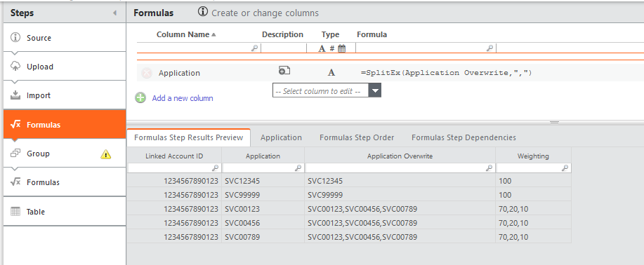This screenshot has width=644, height=265.
Task: Click SVC99999 in Application Overwrite column
Action: click(325, 195)
